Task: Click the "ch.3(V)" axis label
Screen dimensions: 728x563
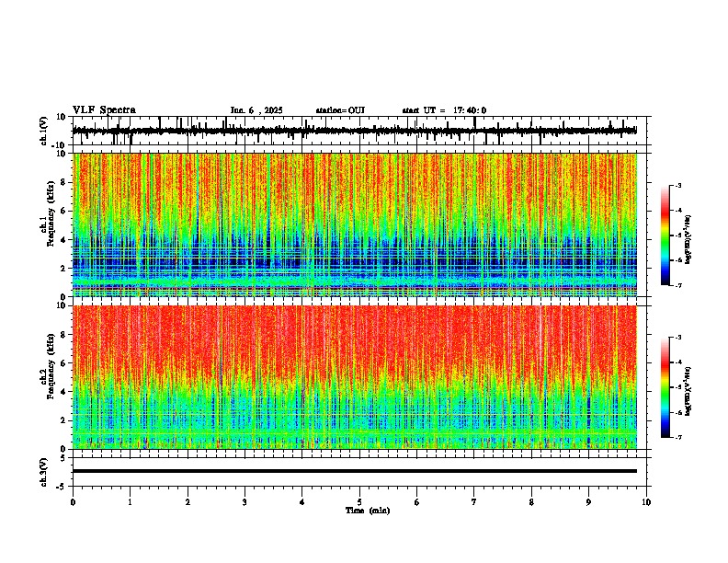Action: (44, 472)
